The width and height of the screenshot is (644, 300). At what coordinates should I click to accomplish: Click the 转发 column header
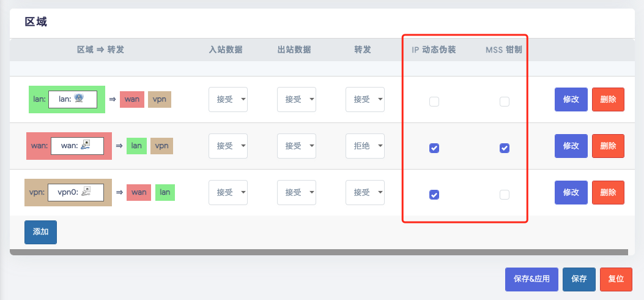[363, 50]
